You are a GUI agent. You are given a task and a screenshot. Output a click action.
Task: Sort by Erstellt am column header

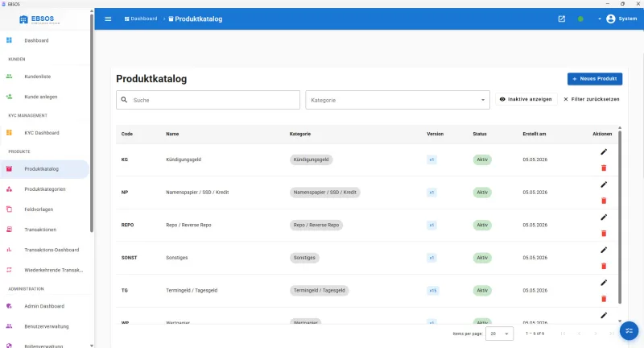coord(535,134)
